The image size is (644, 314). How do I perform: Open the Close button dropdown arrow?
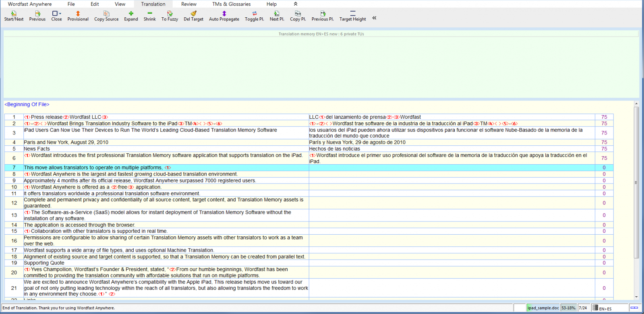60,13
